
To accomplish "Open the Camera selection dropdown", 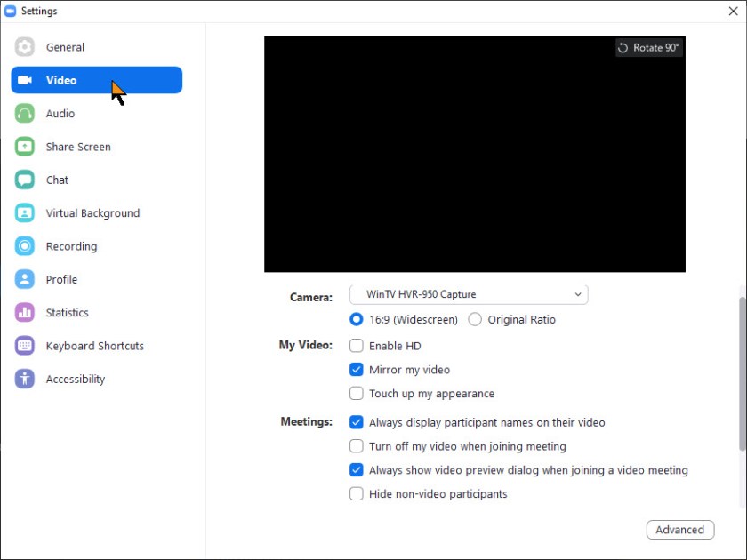I will (x=469, y=294).
